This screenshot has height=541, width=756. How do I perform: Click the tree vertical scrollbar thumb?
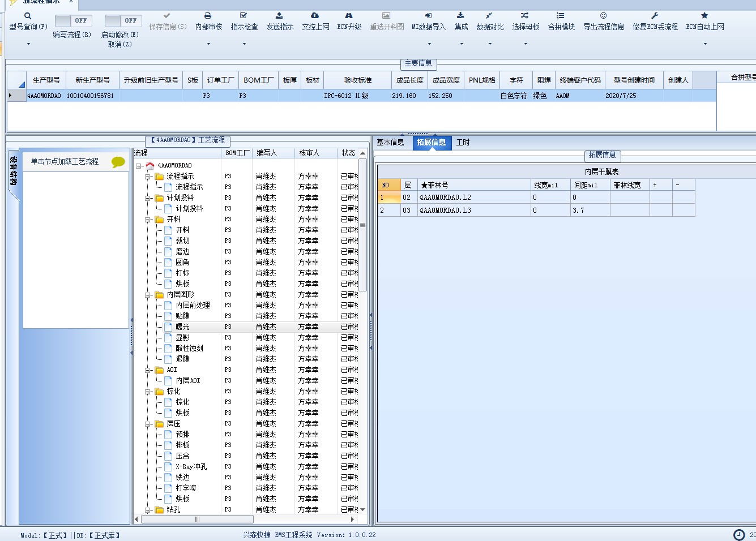click(x=363, y=225)
